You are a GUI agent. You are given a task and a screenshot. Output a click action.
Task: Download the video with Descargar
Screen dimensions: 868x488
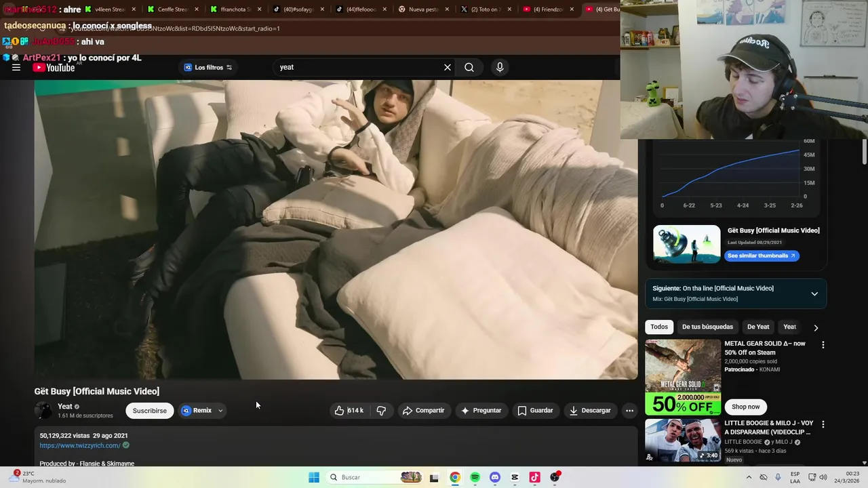pyautogui.click(x=590, y=410)
